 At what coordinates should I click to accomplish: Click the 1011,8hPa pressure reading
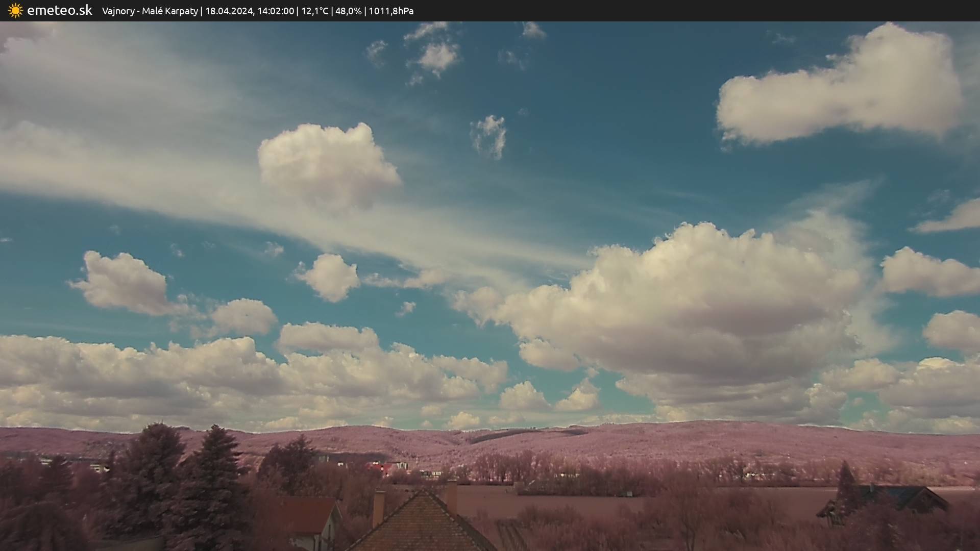coord(390,11)
